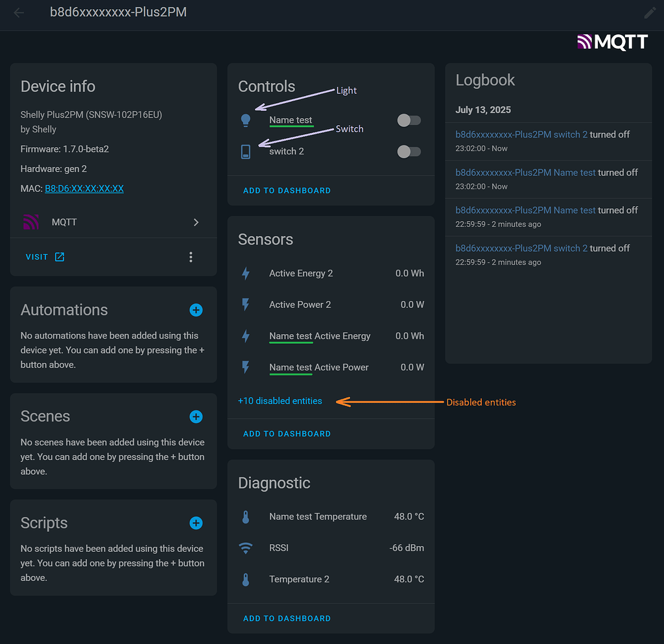Toggle off the Name test light
This screenshot has height=644, width=664.
click(x=409, y=120)
